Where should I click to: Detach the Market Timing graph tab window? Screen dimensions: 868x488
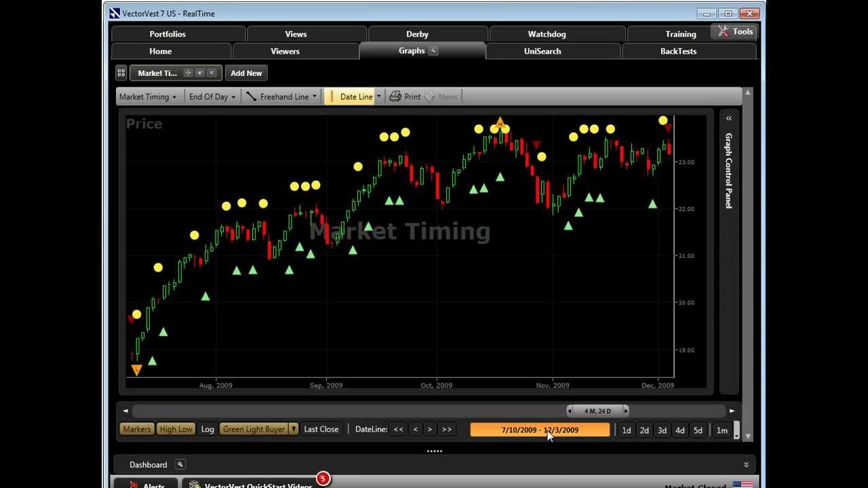pos(200,73)
